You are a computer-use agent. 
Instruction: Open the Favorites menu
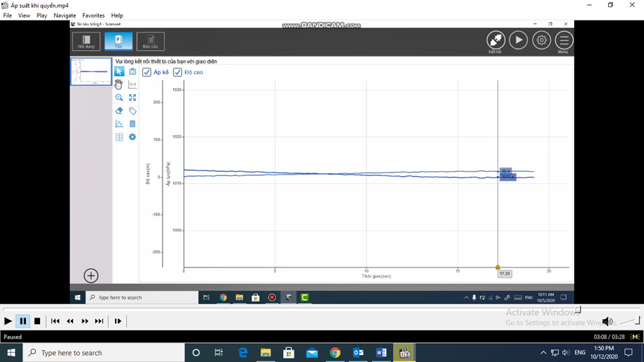click(x=93, y=15)
